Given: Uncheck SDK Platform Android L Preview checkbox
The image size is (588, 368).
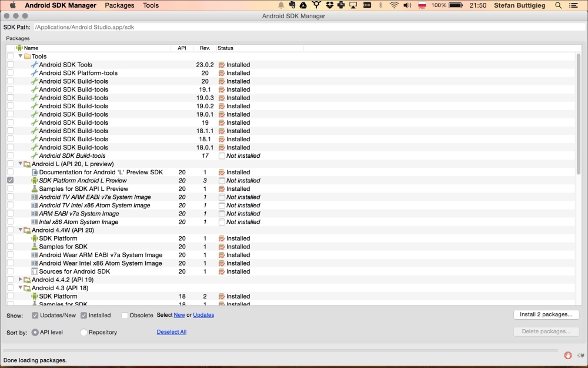Looking at the screenshot, I should (x=10, y=180).
